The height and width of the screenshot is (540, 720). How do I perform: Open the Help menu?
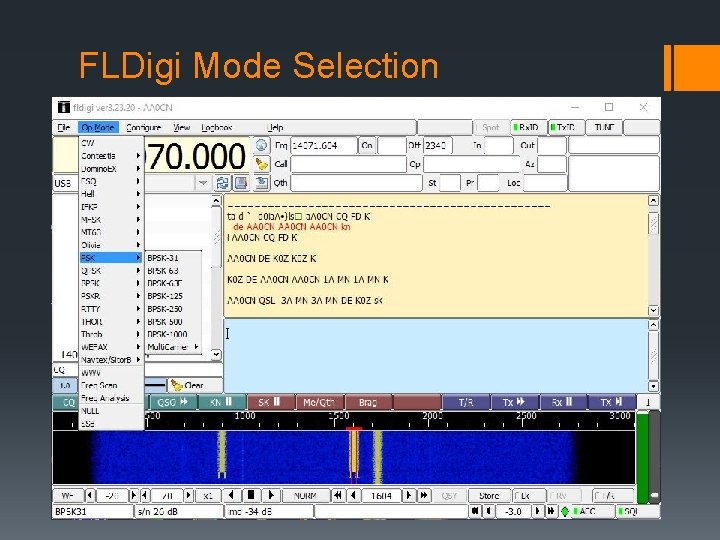point(275,128)
